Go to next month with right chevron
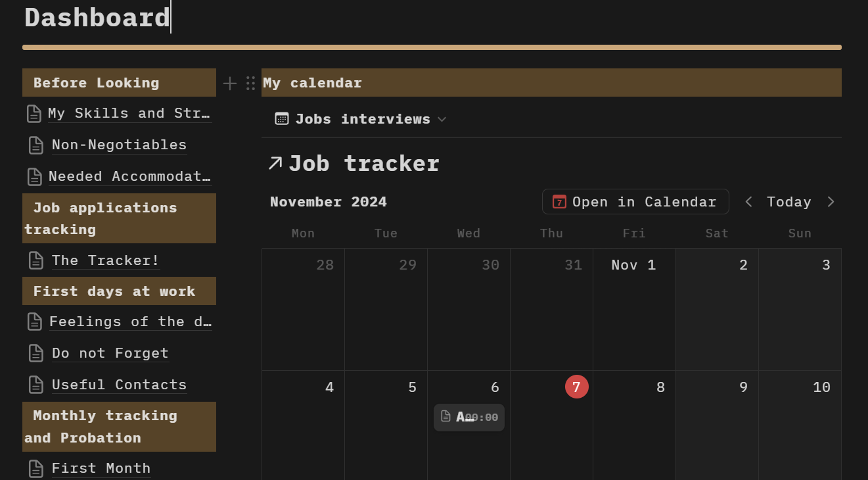Image resolution: width=868 pixels, height=480 pixels. point(831,202)
